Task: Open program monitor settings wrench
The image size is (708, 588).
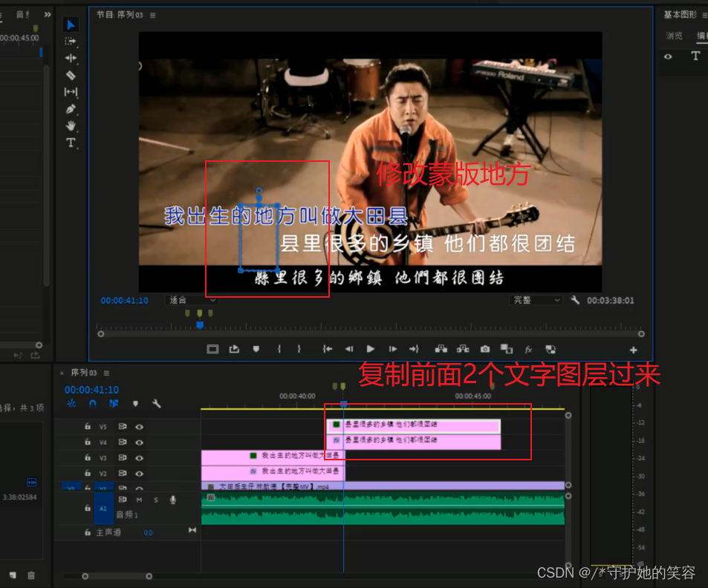Action: click(x=575, y=300)
